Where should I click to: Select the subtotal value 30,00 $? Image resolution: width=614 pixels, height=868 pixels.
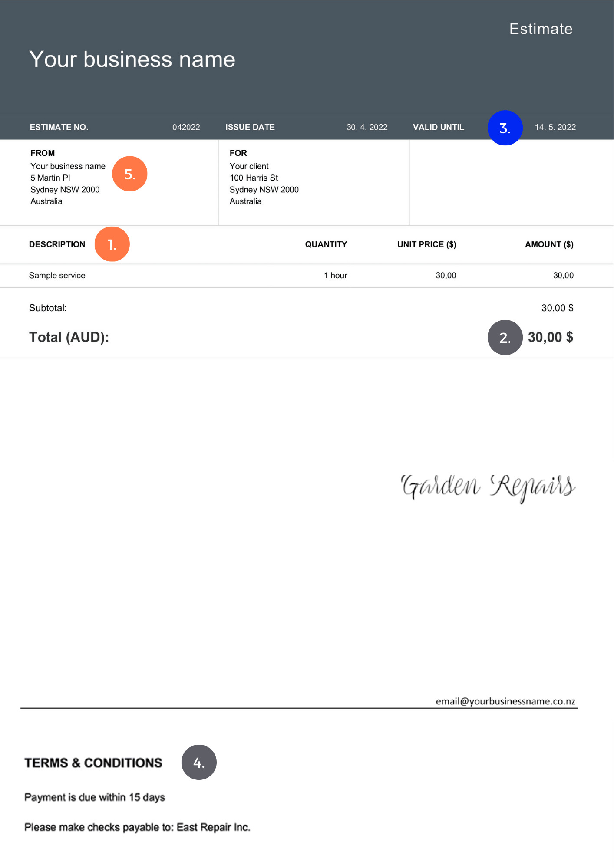557,308
